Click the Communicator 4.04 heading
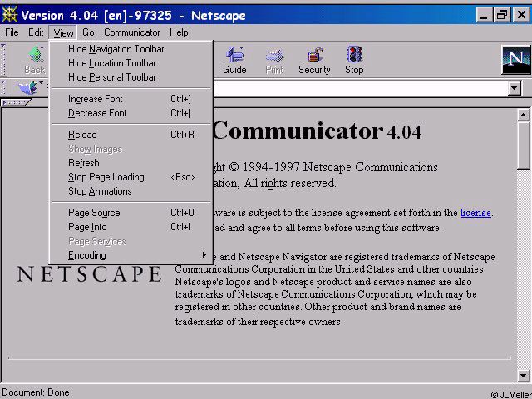 [317, 131]
